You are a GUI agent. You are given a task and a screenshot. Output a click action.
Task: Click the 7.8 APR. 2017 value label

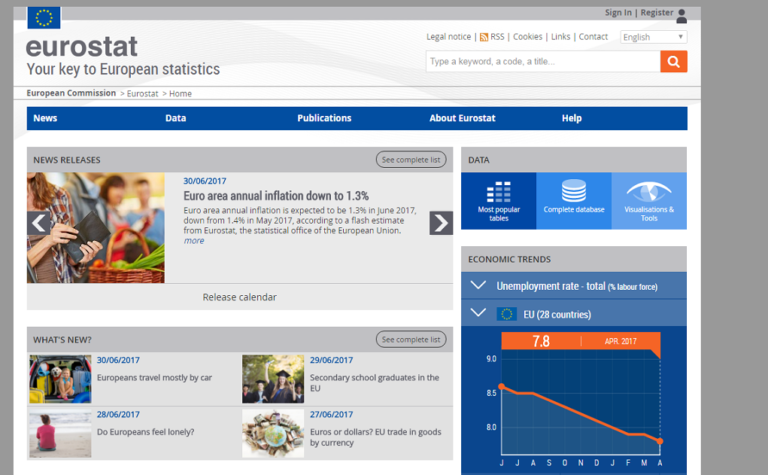[x=581, y=341]
